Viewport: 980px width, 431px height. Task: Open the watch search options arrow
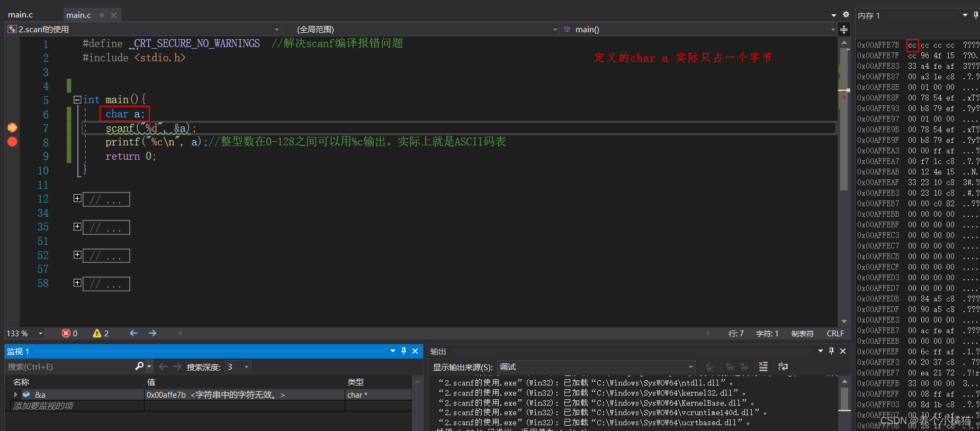coord(149,366)
